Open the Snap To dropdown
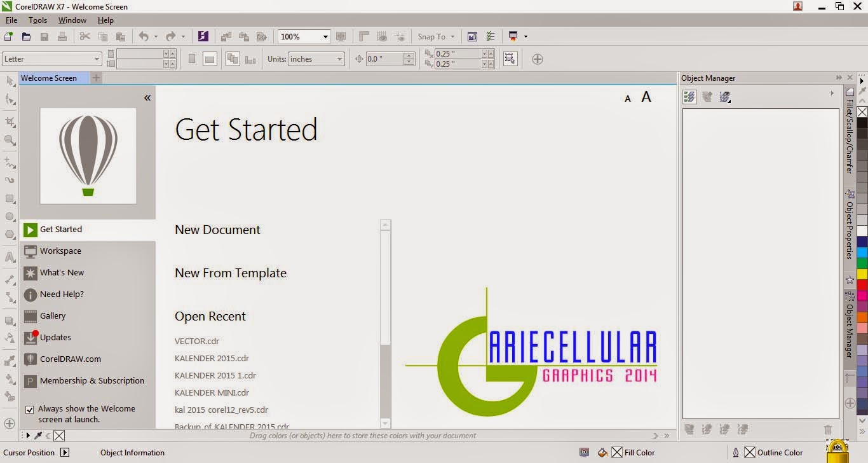This screenshot has height=463, width=868. pos(437,37)
